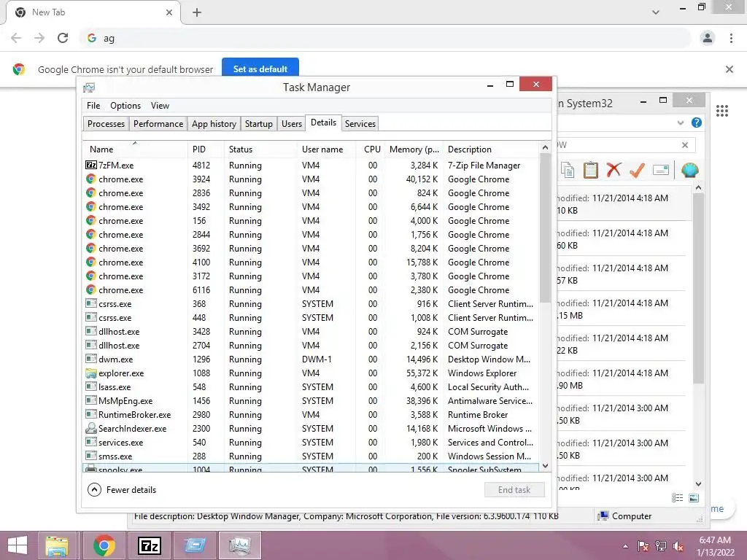Click the orange checkmark test icon
The image size is (747, 560).
(637, 170)
